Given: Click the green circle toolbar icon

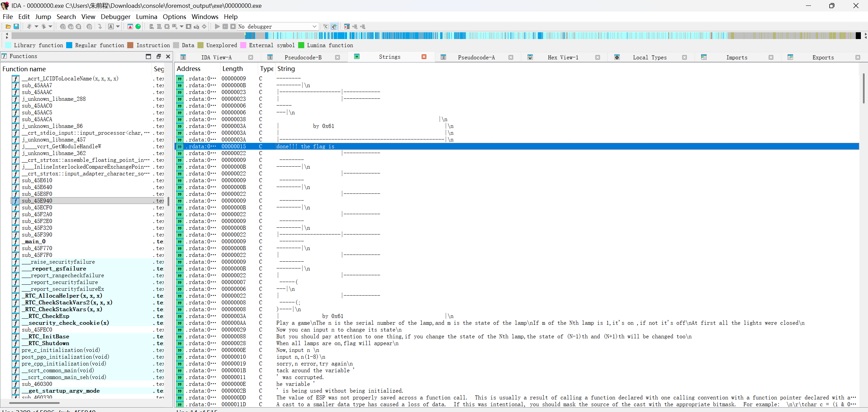Looking at the screenshot, I should coord(138,26).
